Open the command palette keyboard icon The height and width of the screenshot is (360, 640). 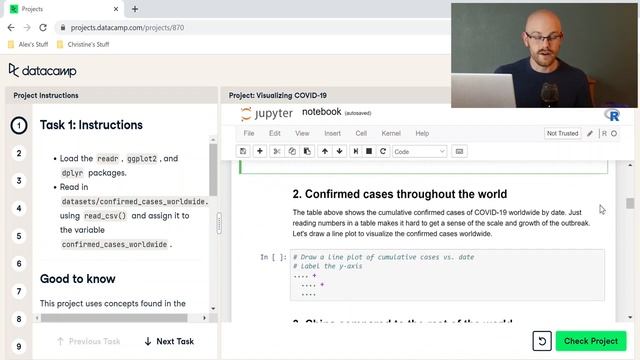point(459,151)
